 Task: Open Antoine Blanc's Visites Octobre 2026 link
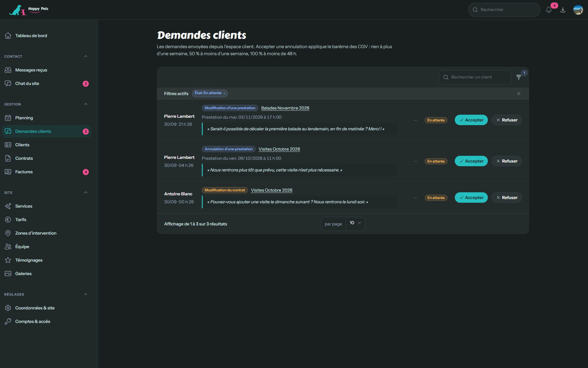coord(271,190)
